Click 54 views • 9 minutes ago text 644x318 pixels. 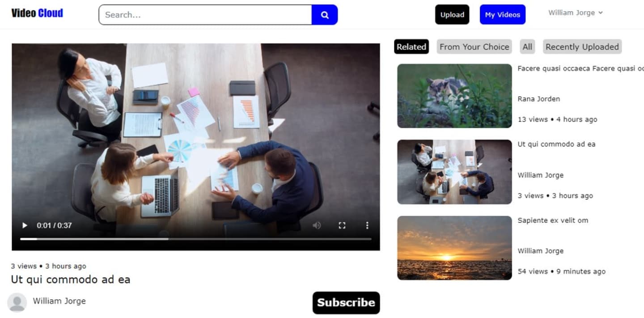[562, 271]
